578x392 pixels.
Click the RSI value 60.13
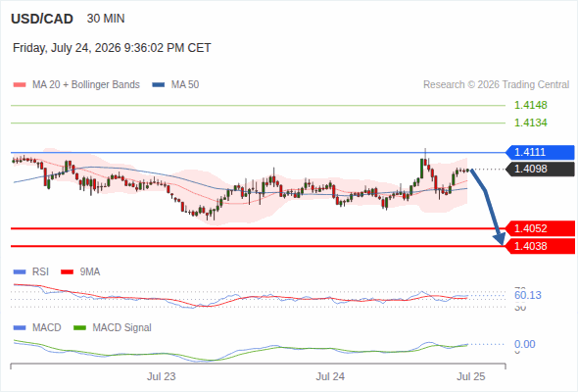[x=528, y=295]
